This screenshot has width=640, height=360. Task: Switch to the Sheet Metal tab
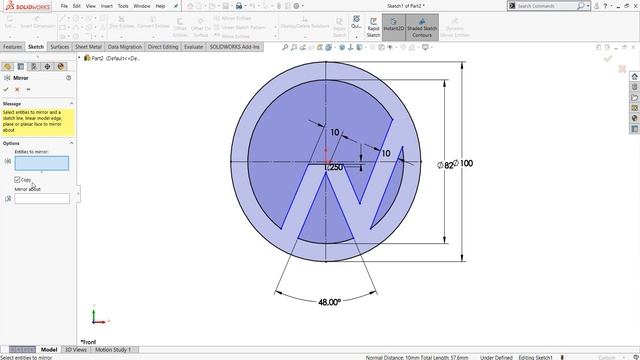[x=88, y=47]
